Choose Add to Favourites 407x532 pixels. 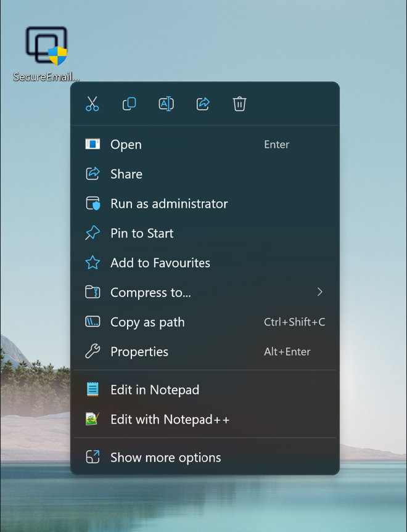click(x=205, y=263)
